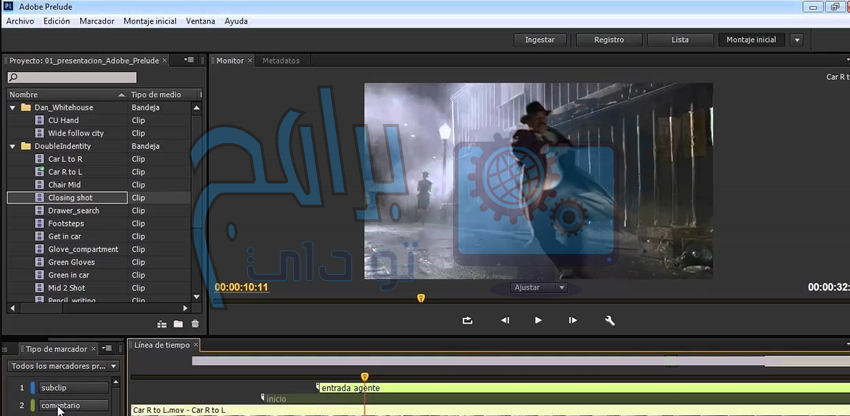Viewport: 850px width, 416px height.
Task: Click the Loop playback icon
Action: click(467, 321)
